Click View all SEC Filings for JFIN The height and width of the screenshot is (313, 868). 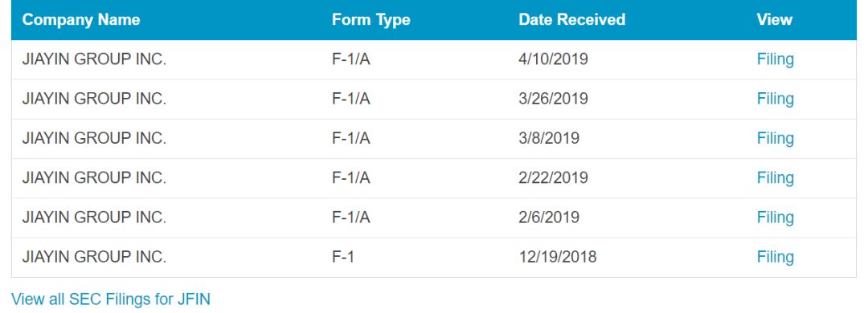111,299
